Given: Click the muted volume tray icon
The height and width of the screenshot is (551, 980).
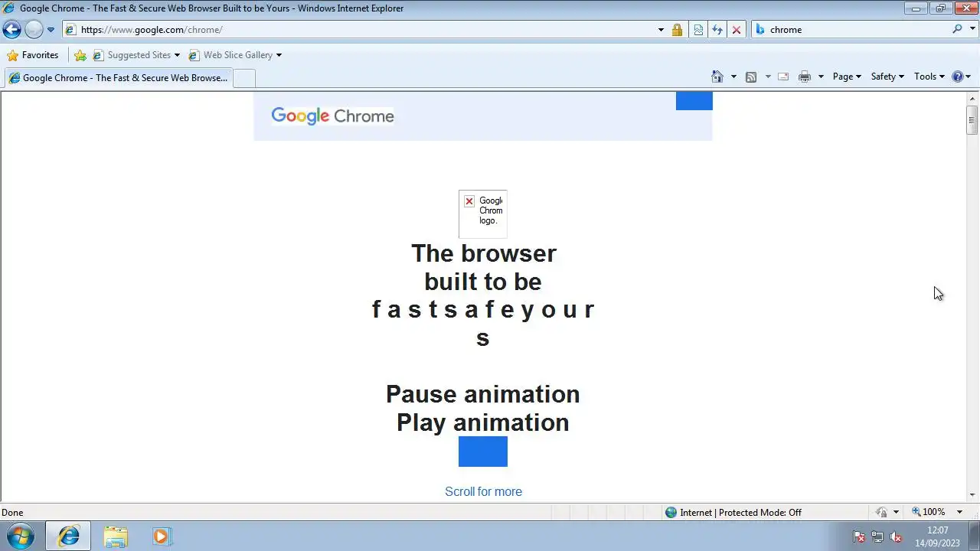Looking at the screenshot, I should coord(896,537).
